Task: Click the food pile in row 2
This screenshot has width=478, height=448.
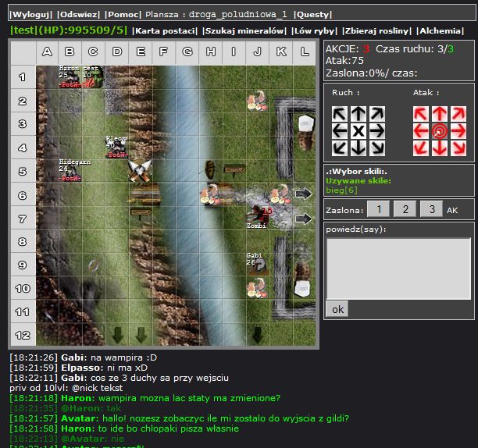Action: tap(257, 101)
